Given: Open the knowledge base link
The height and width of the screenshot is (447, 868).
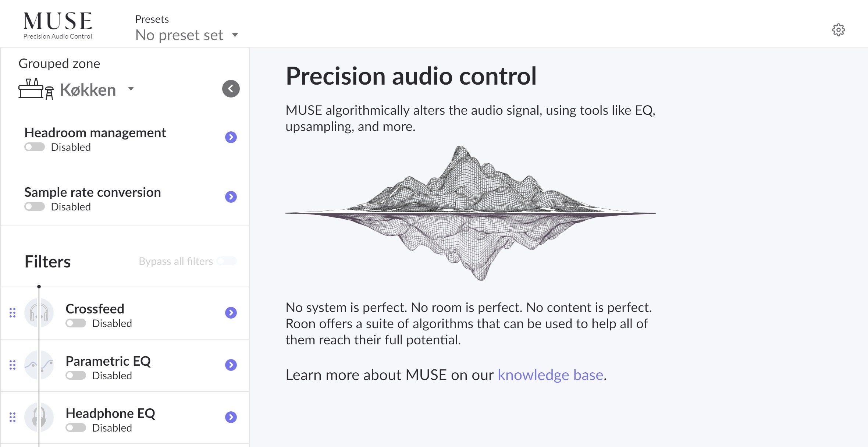Looking at the screenshot, I should coord(550,375).
